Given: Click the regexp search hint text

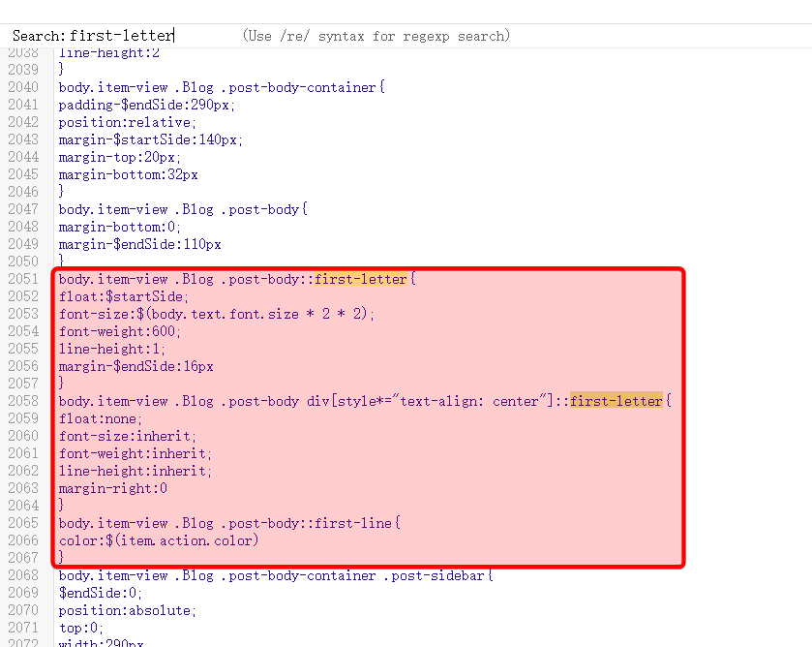Looking at the screenshot, I should (376, 36).
